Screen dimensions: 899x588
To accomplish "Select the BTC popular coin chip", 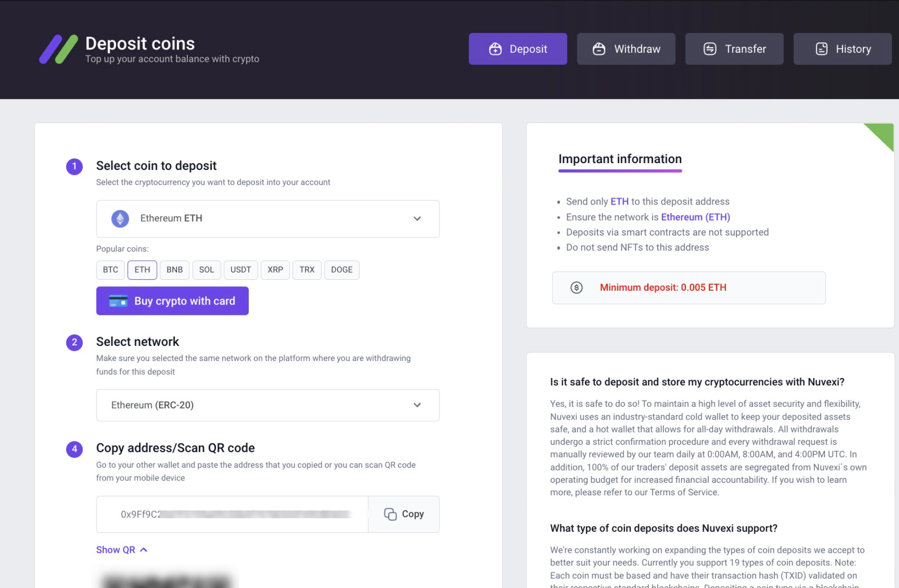I will pyautogui.click(x=110, y=270).
